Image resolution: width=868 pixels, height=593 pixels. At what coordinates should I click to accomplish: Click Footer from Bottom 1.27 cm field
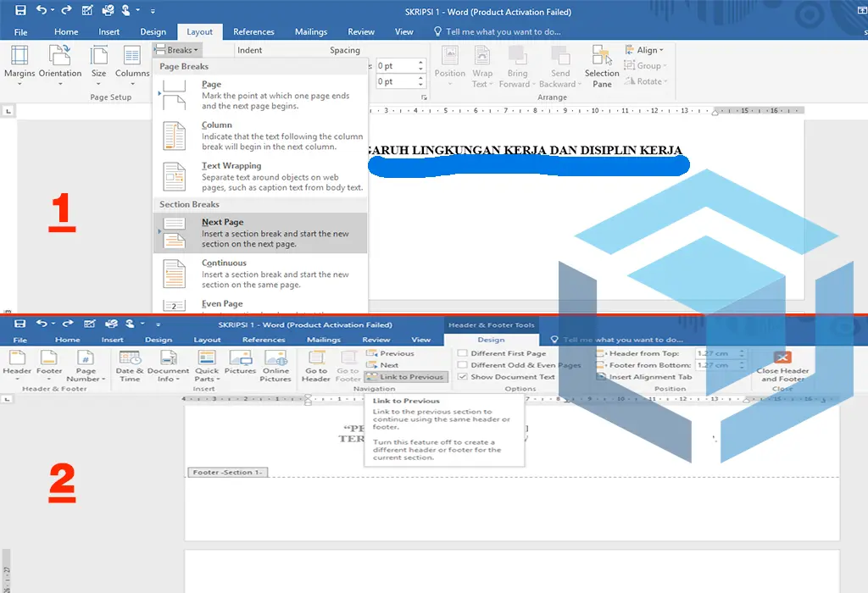point(716,365)
